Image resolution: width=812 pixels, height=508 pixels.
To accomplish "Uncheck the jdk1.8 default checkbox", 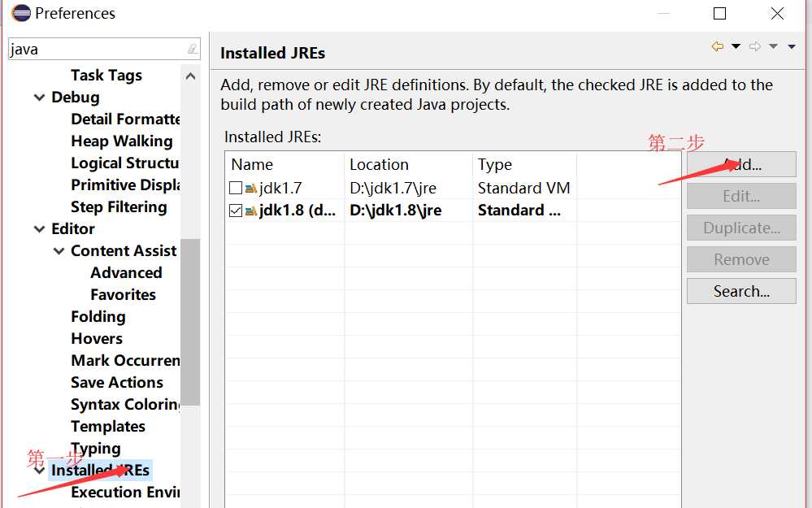I will tap(236, 211).
